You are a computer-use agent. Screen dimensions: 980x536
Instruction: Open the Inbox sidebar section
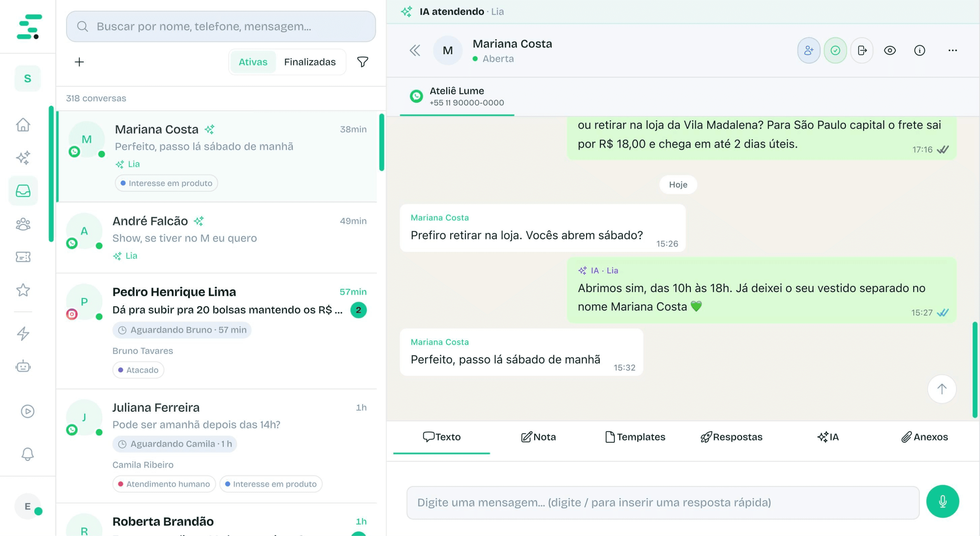(x=23, y=191)
